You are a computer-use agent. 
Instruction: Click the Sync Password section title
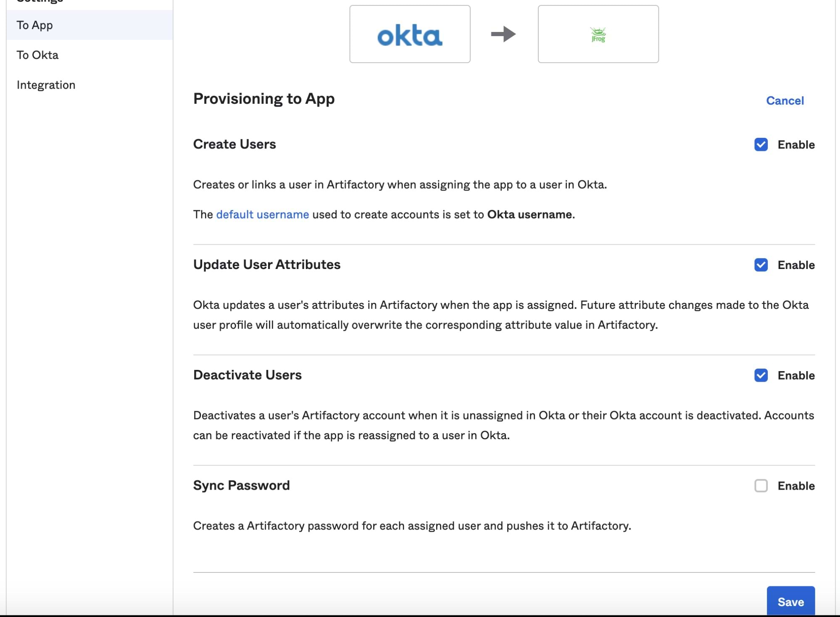(242, 485)
